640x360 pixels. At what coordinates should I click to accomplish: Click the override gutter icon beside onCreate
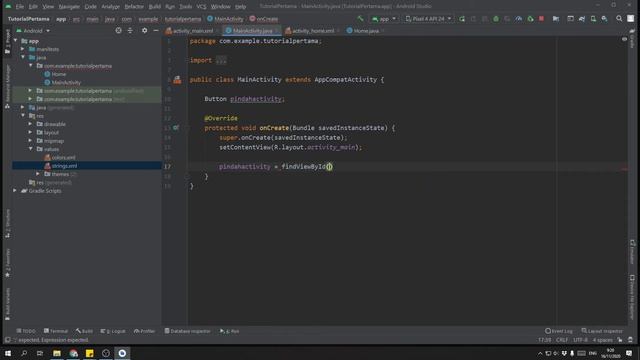coord(176,128)
